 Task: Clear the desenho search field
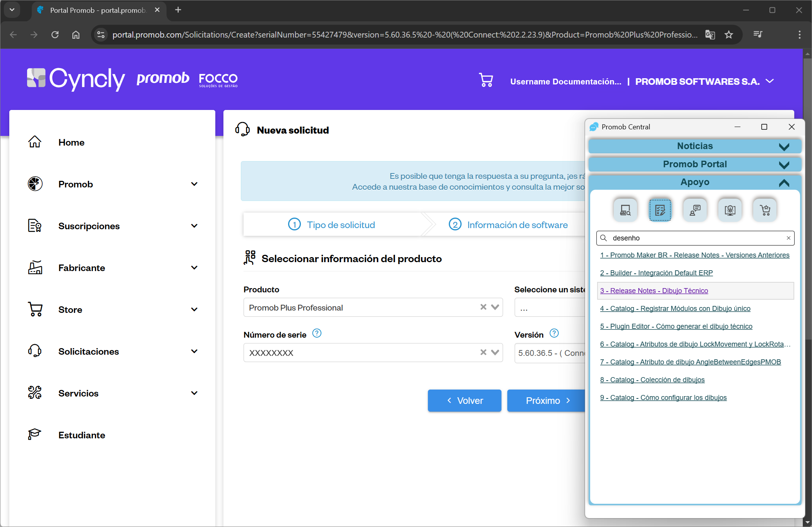[x=788, y=238]
